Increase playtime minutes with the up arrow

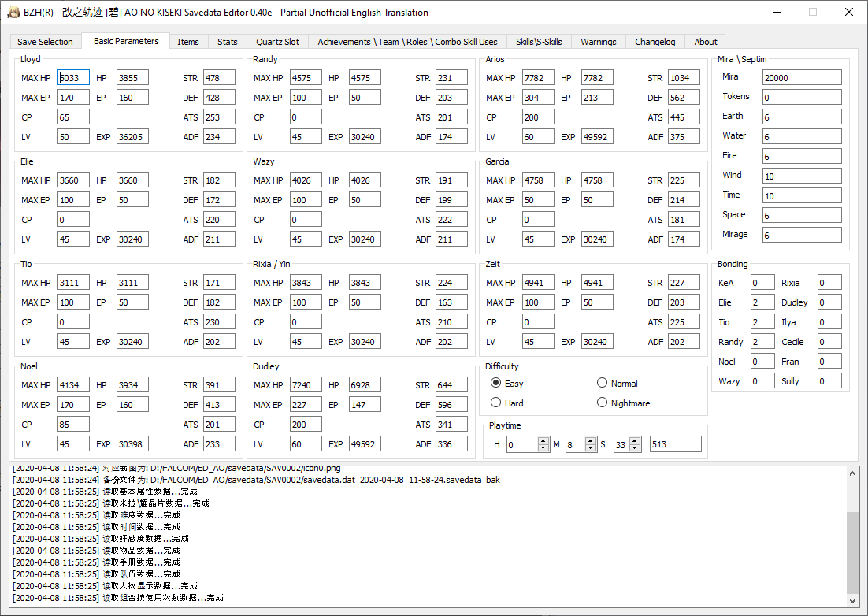(x=591, y=440)
